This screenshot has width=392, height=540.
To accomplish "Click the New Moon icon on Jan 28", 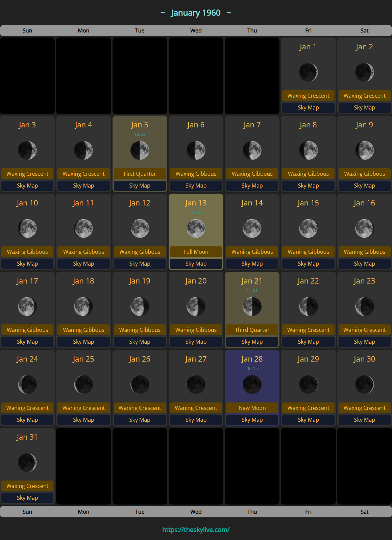I will coord(252,385).
